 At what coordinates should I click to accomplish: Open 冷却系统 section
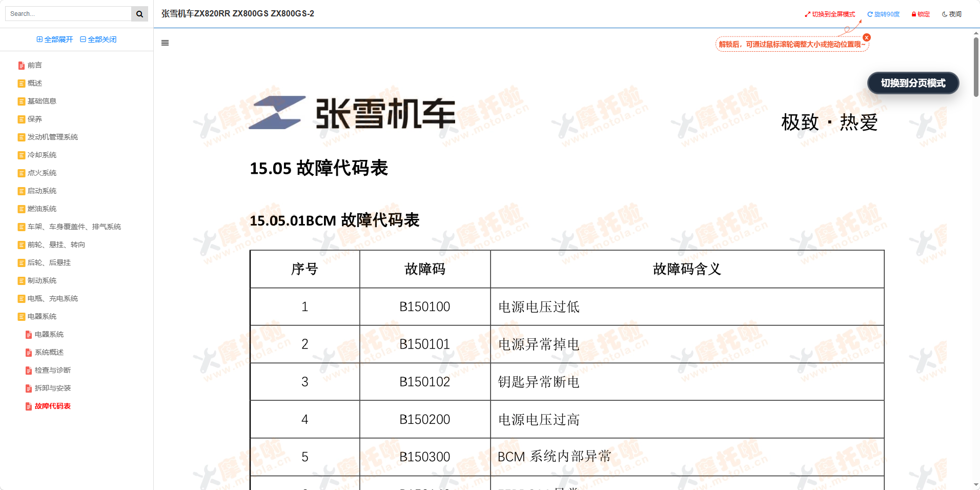[42, 155]
